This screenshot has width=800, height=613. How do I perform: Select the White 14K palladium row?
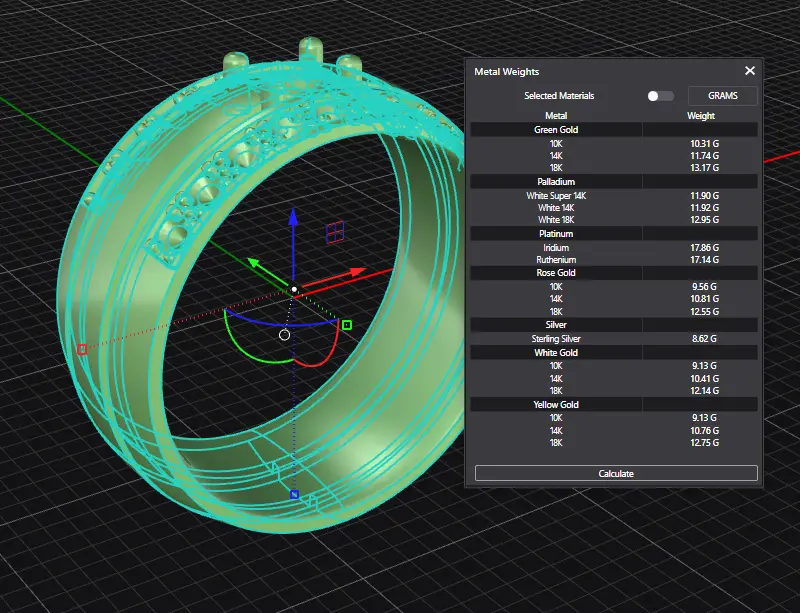coord(614,208)
